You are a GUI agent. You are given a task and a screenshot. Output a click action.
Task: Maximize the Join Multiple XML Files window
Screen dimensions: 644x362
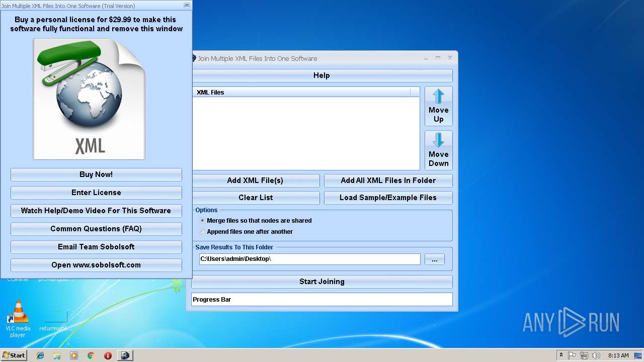click(438, 58)
